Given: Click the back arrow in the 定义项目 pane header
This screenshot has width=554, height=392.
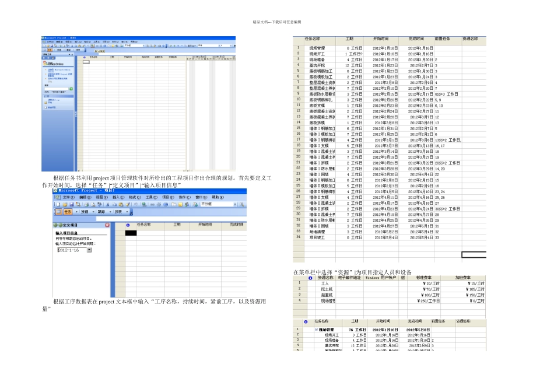Looking at the screenshot, I should coord(55,225).
